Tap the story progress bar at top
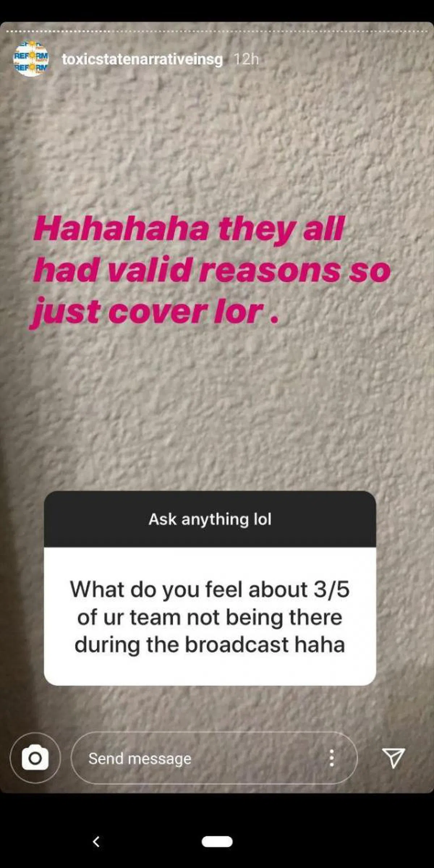Image resolution: width=434 pixels, height=868 pixels. point(217,32)
